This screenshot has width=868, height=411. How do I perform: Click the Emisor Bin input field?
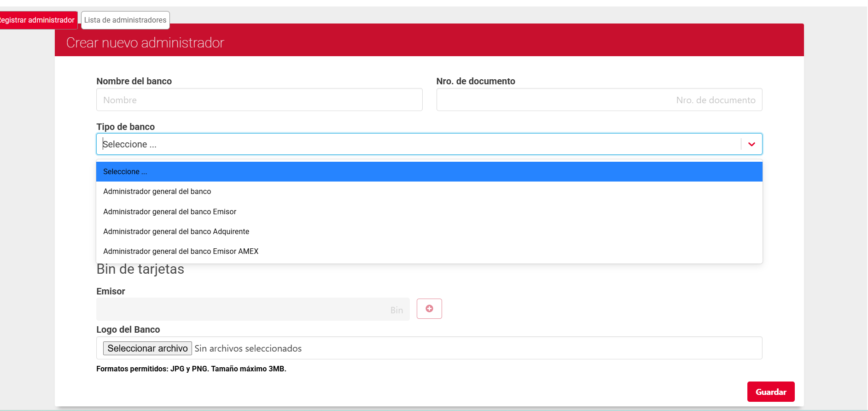click(x=253, y=310)
